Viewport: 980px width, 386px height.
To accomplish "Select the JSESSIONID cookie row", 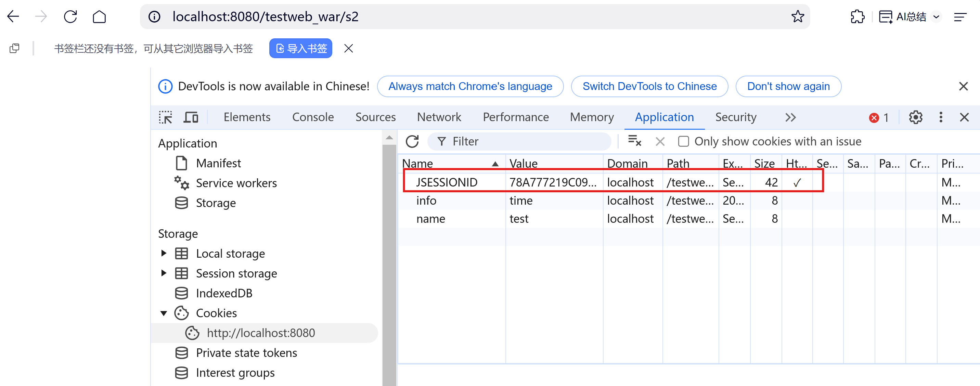I will [x=446, y=182].
